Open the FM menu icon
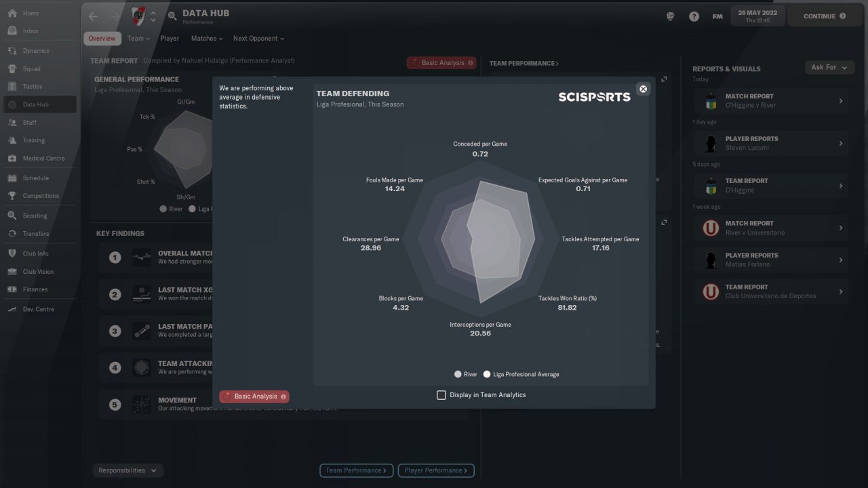Image resolution: width=868 pixels, height=488 pixels. point(717,16)
